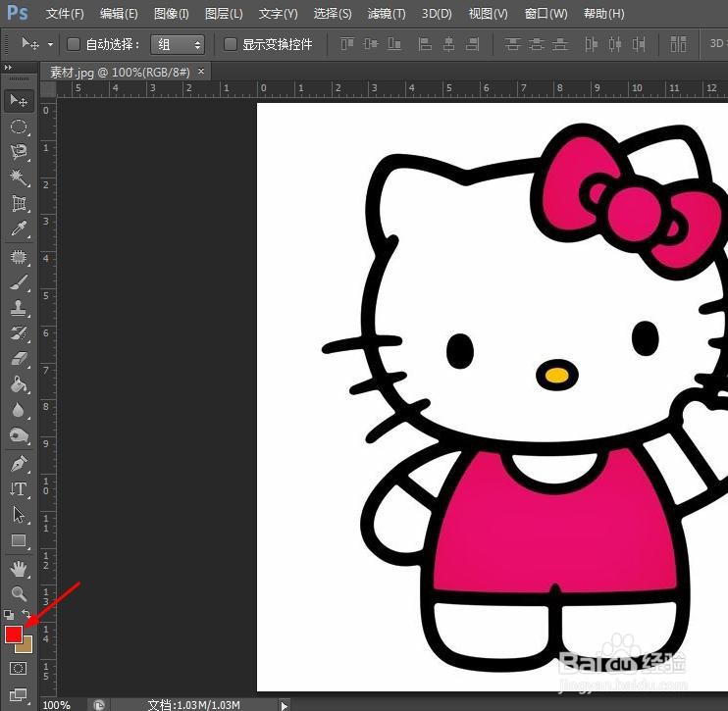Open the 窗口(W) menu
The width and height of the screenshot is (728, 711).
pos(546,14)
